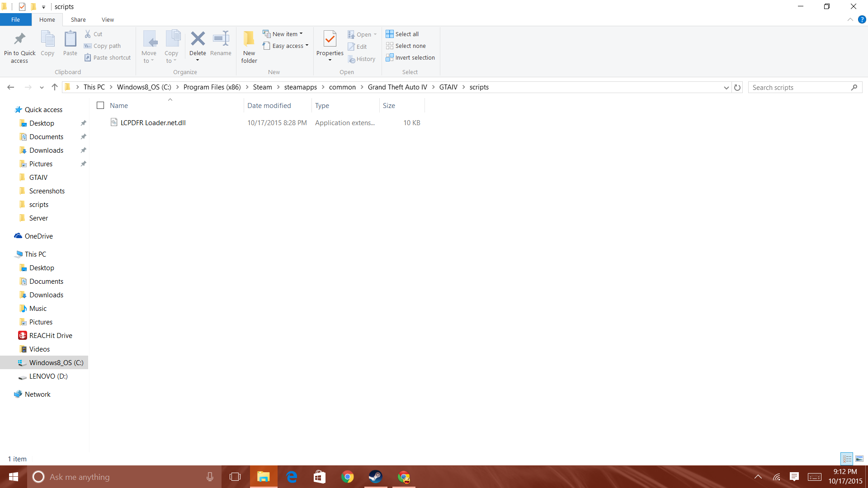868x488 pixels.
Task: Expand address bar history dropdown
Action: coord(726,87)
